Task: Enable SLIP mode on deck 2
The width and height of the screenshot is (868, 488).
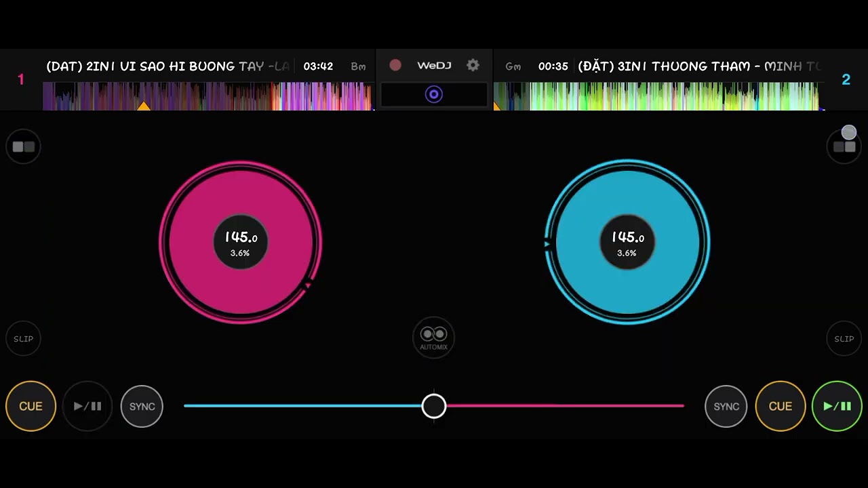Action: click(x=844, y=338)
